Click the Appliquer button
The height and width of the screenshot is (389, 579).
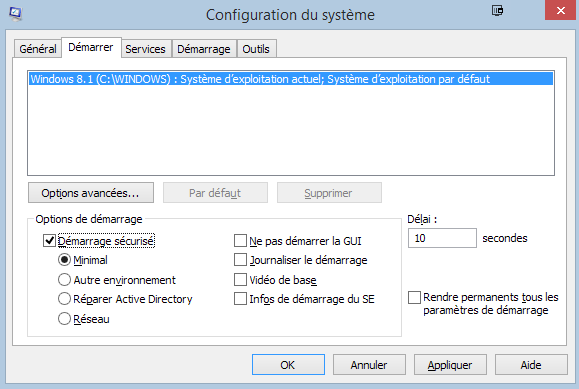point(450,365)
